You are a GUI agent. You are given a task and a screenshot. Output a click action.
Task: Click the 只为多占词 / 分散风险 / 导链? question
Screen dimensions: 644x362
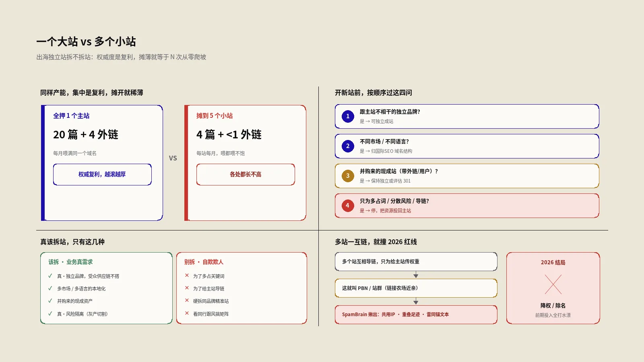pos(394,201)
